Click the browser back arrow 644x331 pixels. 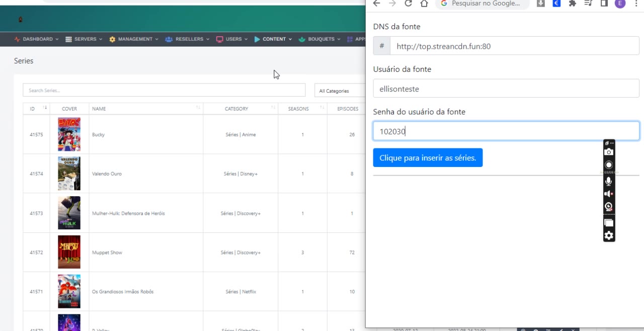tap(376, 4)
